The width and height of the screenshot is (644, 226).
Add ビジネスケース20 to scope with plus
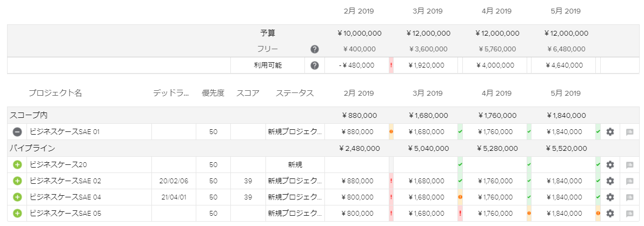click(x=17, y=165)
